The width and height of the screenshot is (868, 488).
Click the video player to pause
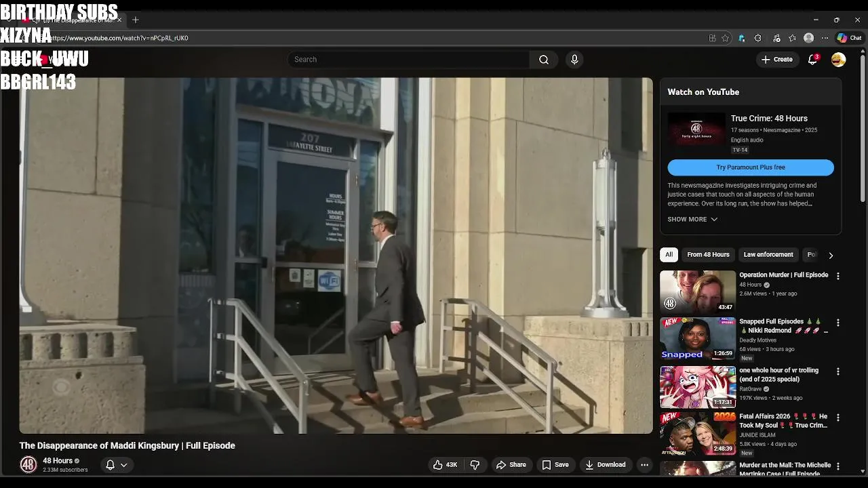point(336,256)
